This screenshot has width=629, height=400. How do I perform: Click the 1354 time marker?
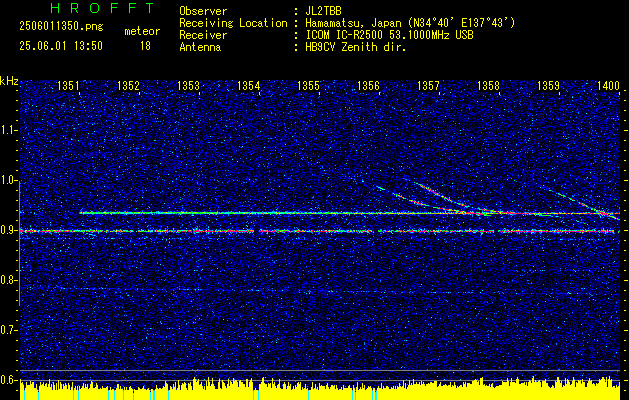point(248,85)
